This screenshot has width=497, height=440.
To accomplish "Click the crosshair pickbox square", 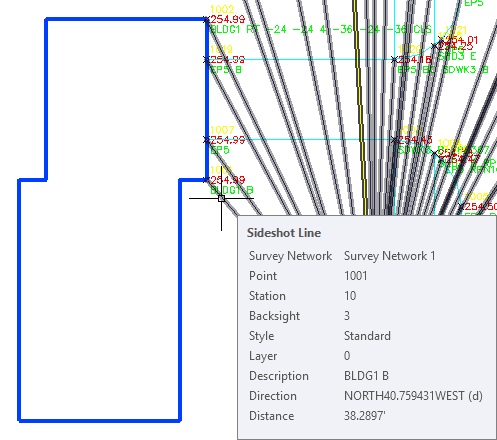I will tap(221, 199).
